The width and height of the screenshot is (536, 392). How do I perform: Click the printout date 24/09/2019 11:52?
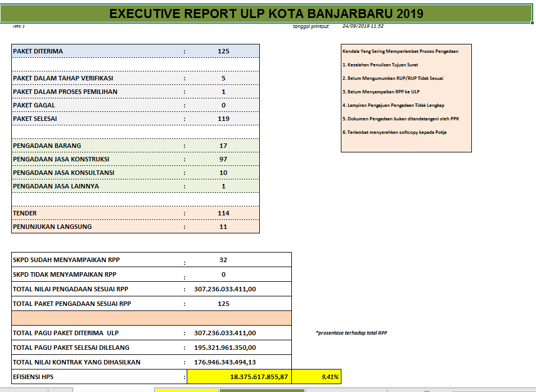(x=363, y=26)
